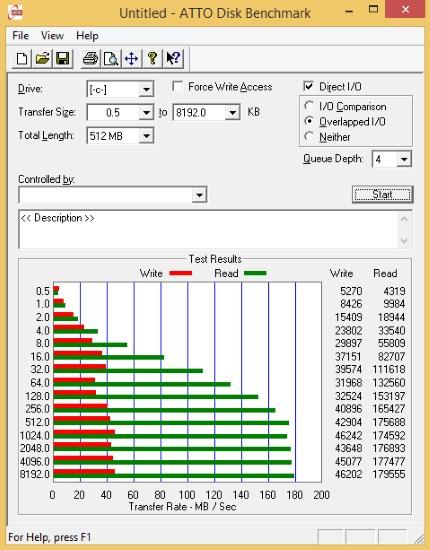Click the write value 5270
This screenshot has height=550, width=430.
pos(351,291)
